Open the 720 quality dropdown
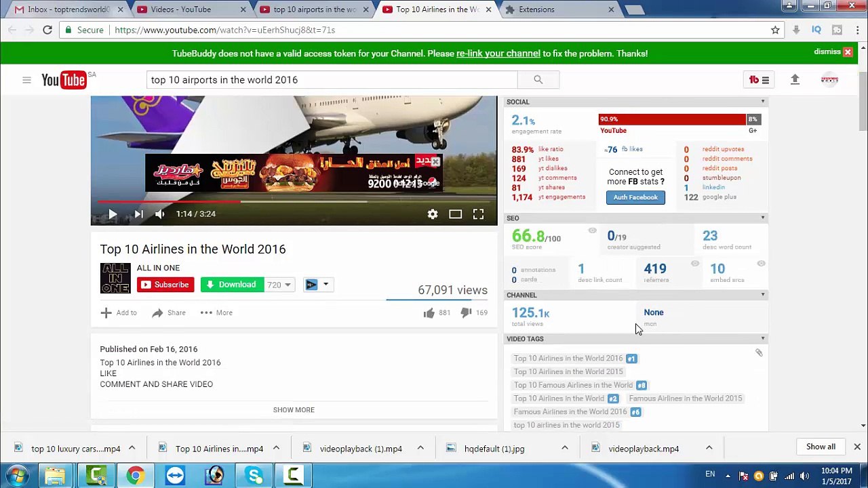868x488 pixels. pos(279,285)
